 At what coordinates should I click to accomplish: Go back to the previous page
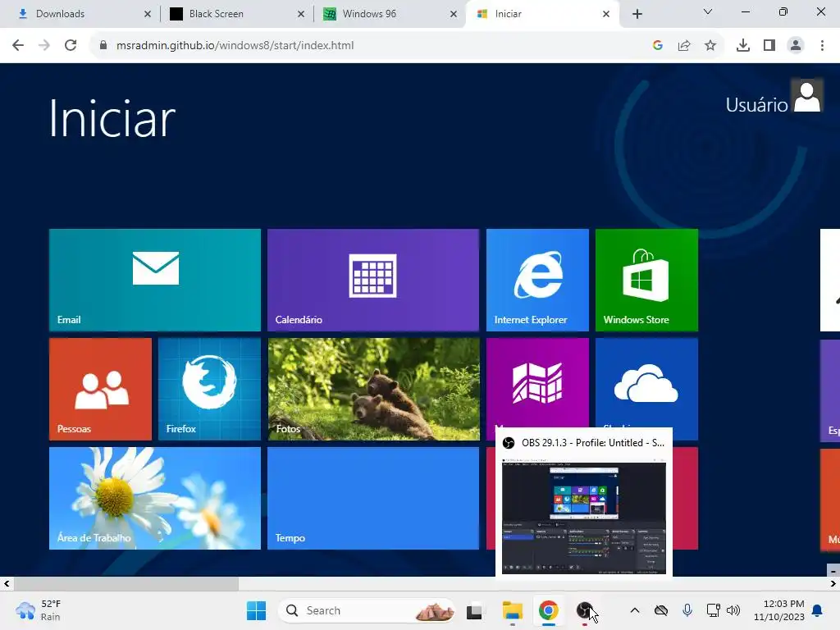coord(18,45)
